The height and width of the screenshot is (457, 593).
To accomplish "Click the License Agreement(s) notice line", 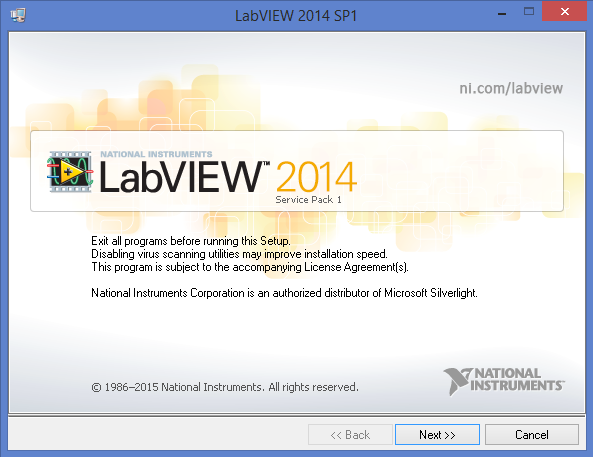I will (x=250, y=267).
